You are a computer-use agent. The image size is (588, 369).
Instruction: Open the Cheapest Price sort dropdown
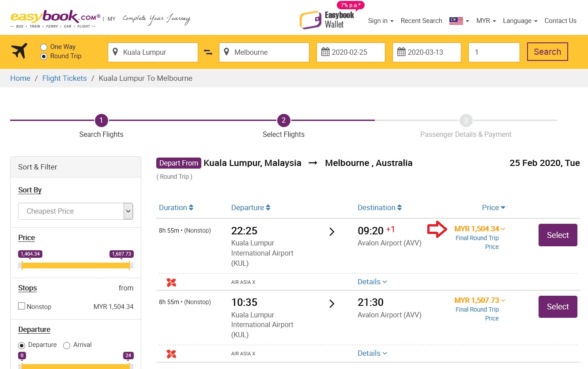(x=75, y=211)
